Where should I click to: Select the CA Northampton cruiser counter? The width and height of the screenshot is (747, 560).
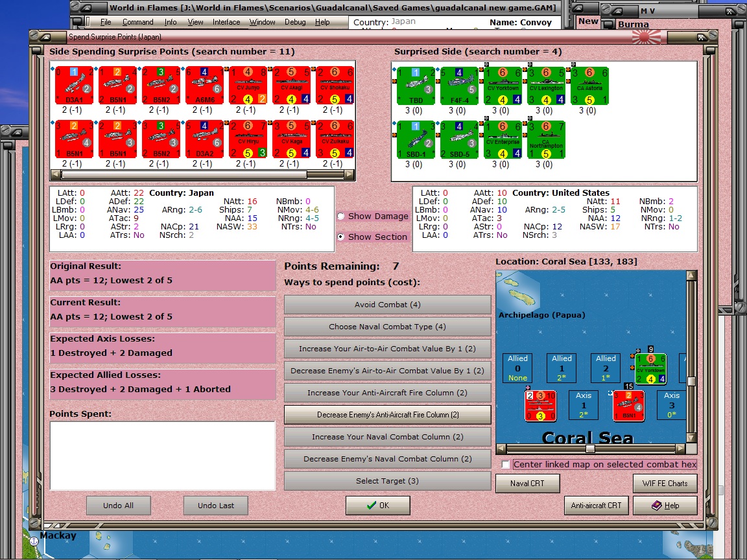coord(547,139)
